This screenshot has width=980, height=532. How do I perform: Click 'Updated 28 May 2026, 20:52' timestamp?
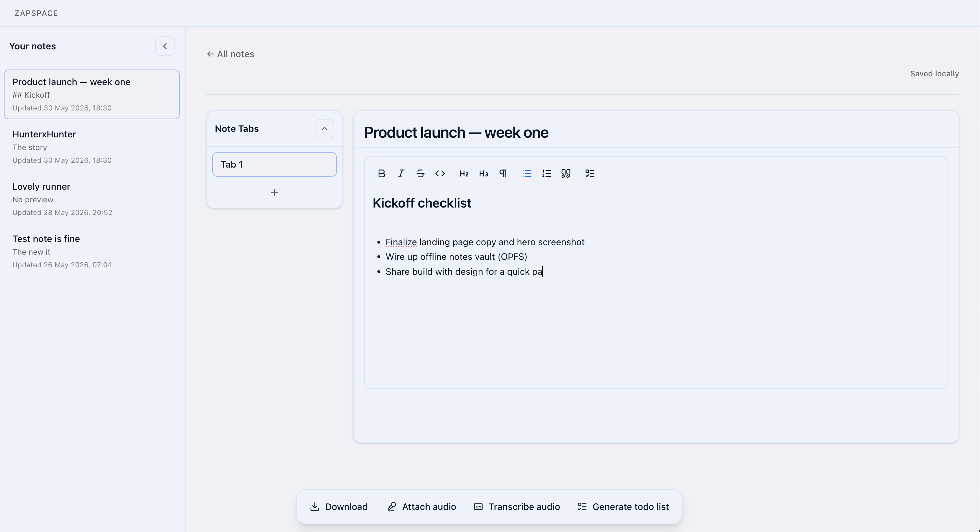point(62,212)
